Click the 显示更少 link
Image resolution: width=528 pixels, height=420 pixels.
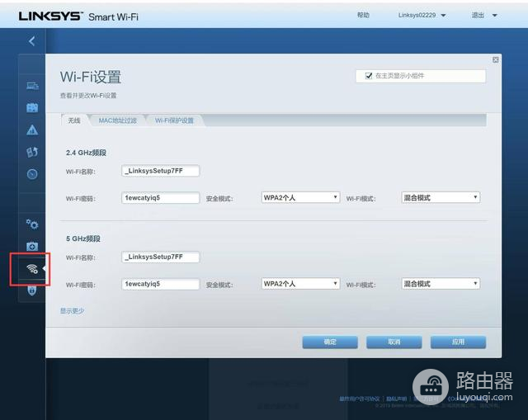pyautogui.click(x=72, y=311)
